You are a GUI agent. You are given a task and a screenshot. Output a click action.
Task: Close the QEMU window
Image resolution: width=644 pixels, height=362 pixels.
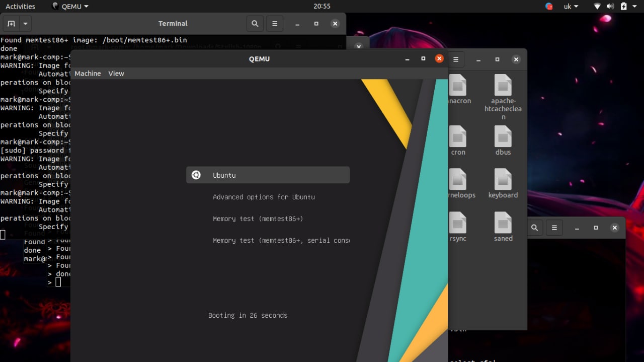pyautogui.click(x=439, y=59)
